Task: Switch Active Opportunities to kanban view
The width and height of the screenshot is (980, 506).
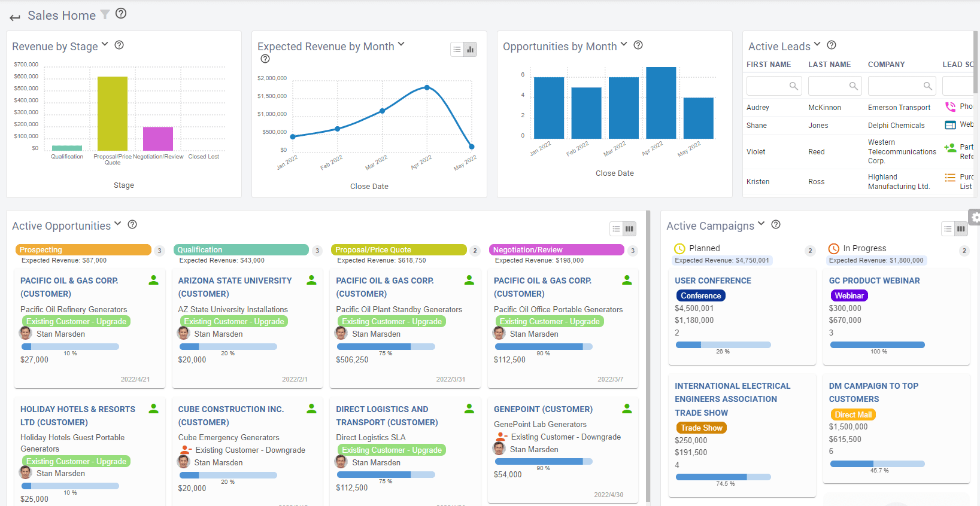Action: (x=629, y=228)
